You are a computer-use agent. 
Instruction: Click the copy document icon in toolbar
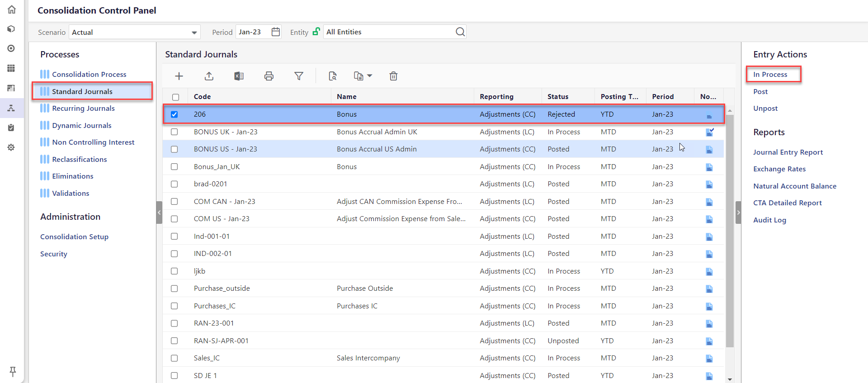(359, 76)
